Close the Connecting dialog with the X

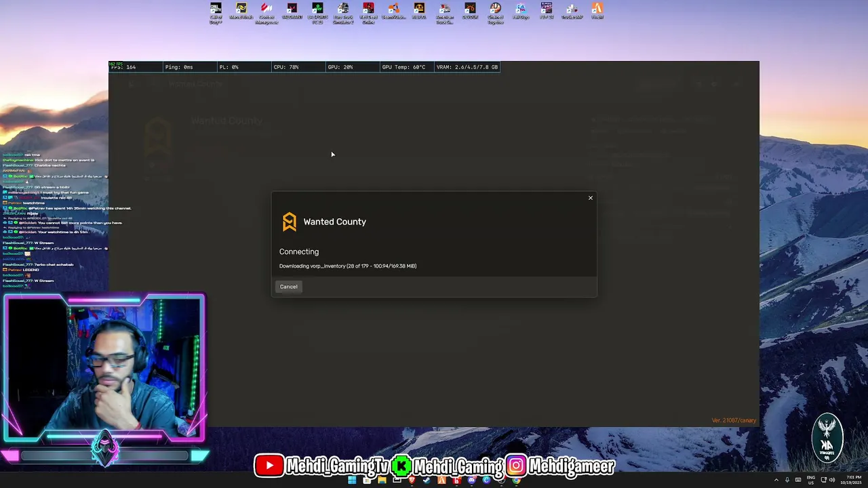click(590, 198)
